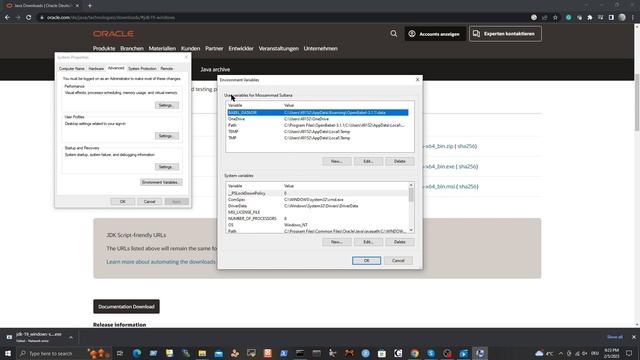Open the Unternehmen menu

(320, 48)
